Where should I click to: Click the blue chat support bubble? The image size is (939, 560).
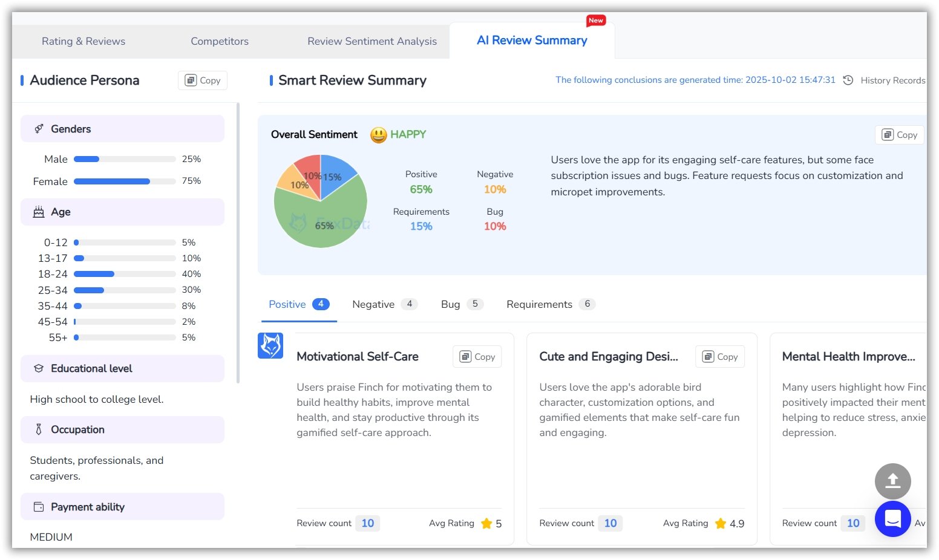pyautogui.click(x=892, y=519)
